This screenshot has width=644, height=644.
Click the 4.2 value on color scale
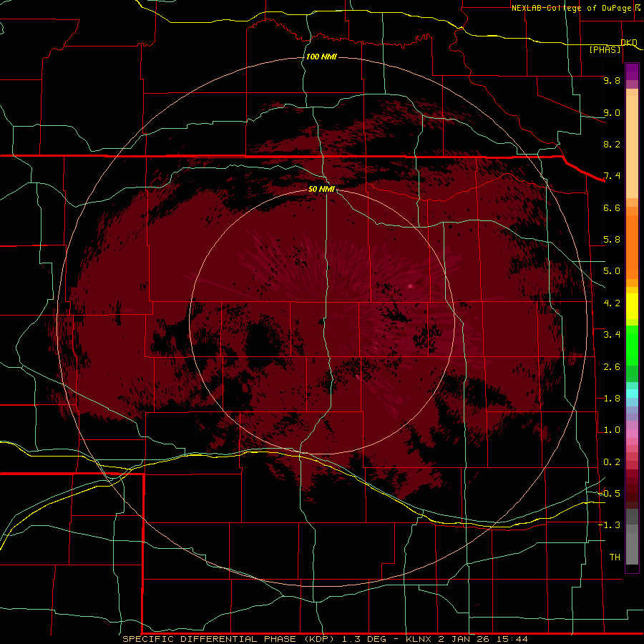pyautogui.click(x=612, y=303)
